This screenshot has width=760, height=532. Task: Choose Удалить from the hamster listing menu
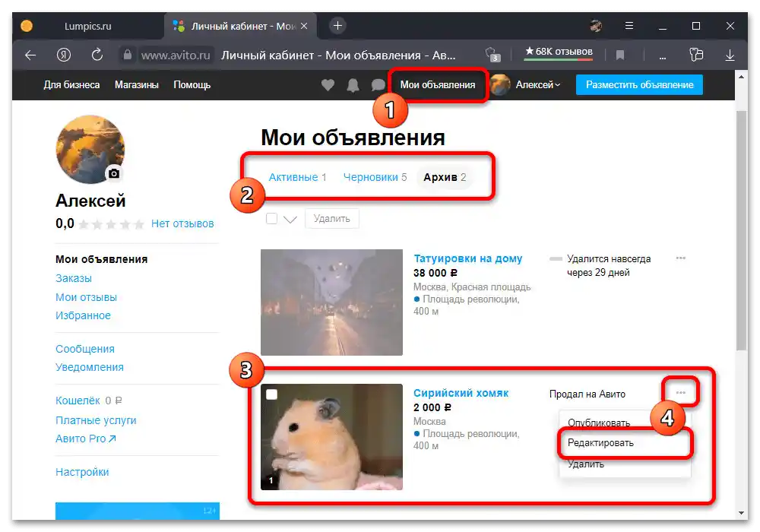click(x=585, y=464)
